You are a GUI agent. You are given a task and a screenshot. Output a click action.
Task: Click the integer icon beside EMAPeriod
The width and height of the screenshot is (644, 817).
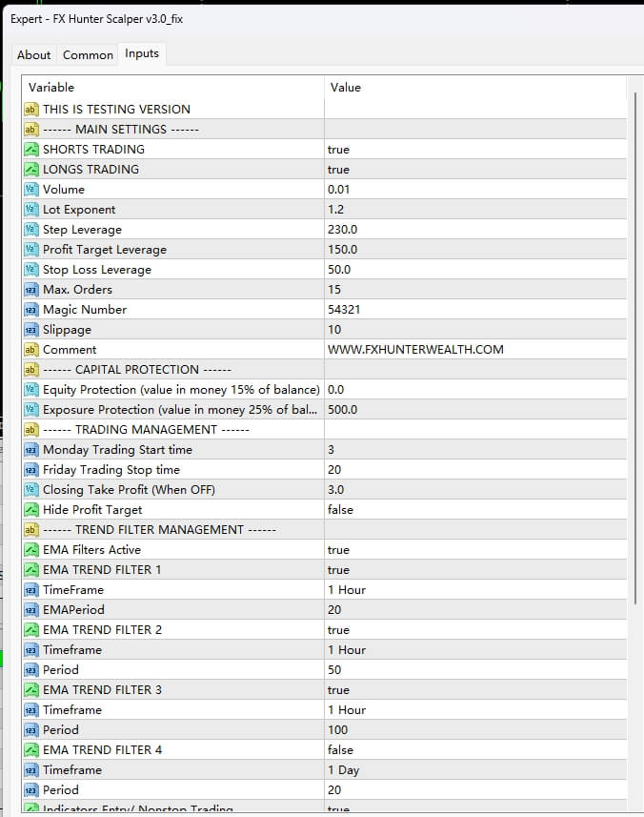[x=31, y=610]
